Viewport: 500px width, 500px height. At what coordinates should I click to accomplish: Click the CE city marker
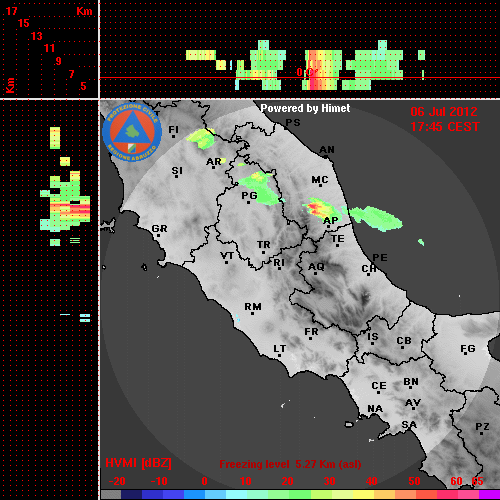point(378,392)
